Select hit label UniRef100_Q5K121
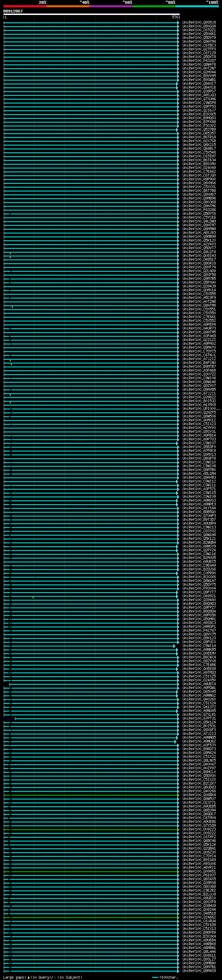222x980 pixels. 199,539
